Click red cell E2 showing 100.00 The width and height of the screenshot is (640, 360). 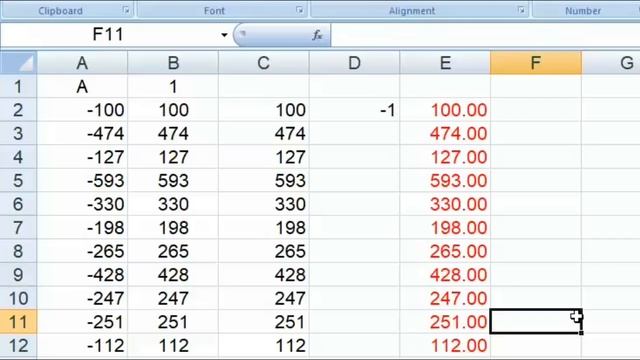[445, 110]
